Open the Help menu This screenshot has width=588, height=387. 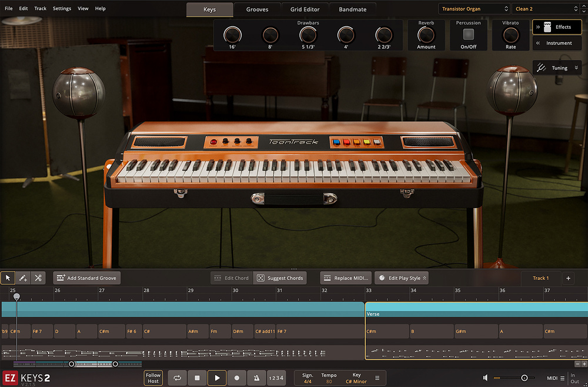[100, 8]
